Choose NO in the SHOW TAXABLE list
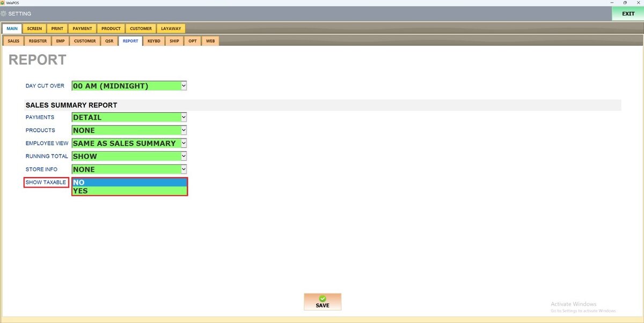Screen dimensions: 644x323 coord(129,182)
